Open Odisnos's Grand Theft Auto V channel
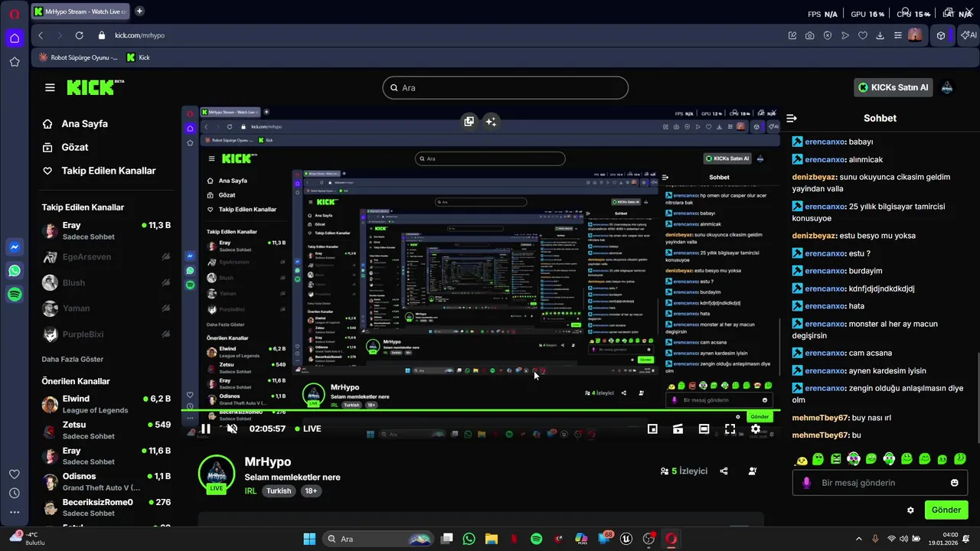The width and height of the screenshot is (980, 551). coord(106,481)
